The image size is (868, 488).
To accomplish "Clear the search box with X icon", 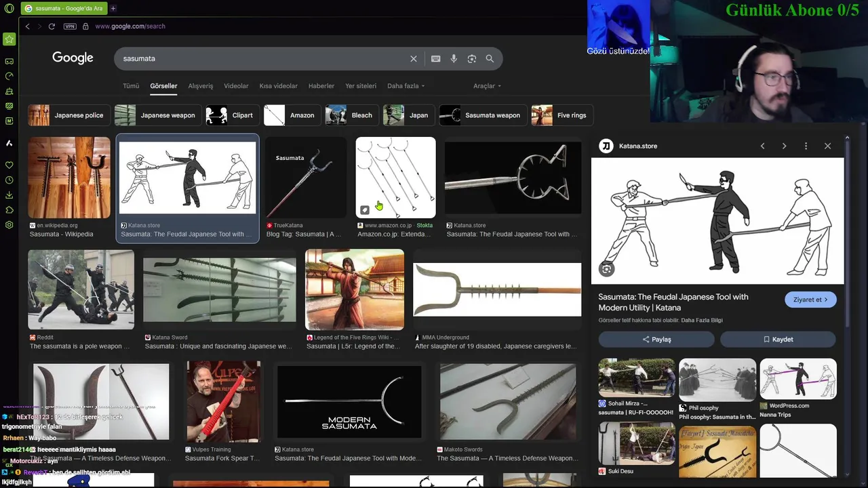I will [x=414, y=59].
